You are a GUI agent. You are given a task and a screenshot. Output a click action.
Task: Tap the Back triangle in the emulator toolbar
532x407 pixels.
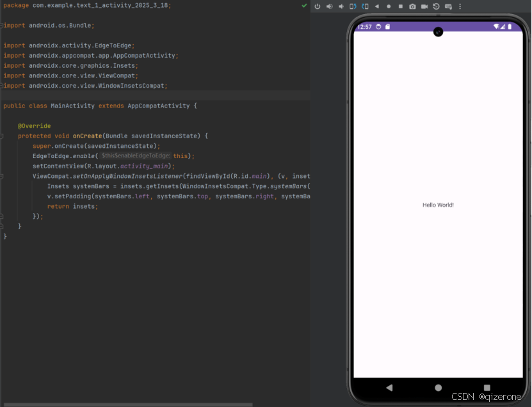pos(376,6)
